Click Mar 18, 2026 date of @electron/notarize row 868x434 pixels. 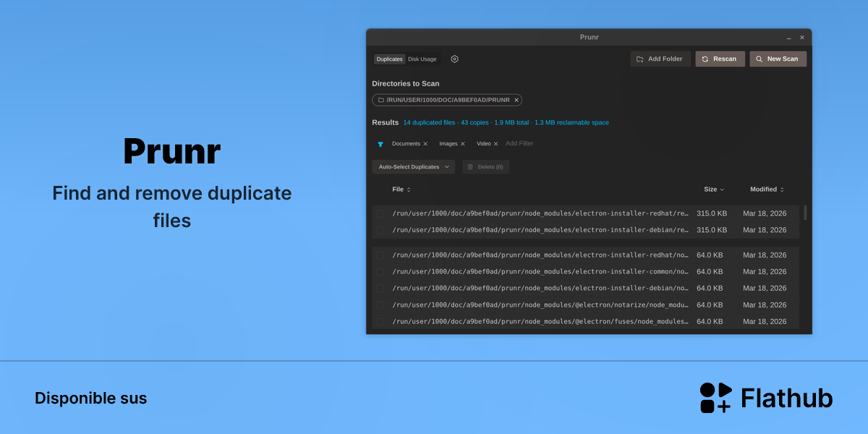(765, 305)
